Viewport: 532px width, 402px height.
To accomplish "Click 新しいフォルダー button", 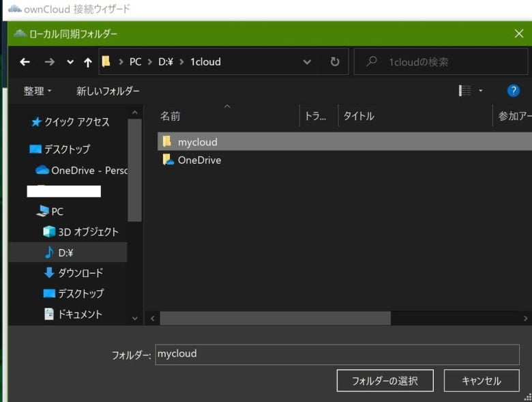I will [108, 91].
